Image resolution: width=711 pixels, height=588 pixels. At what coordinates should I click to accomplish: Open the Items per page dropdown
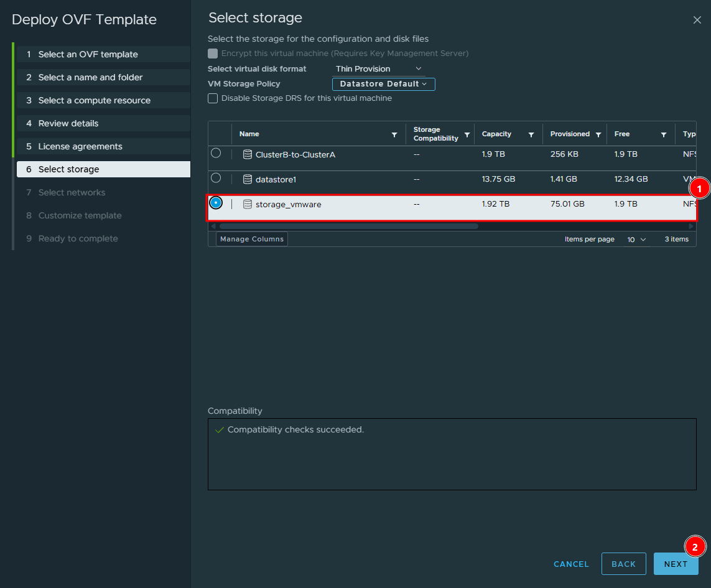coord(636,240)
